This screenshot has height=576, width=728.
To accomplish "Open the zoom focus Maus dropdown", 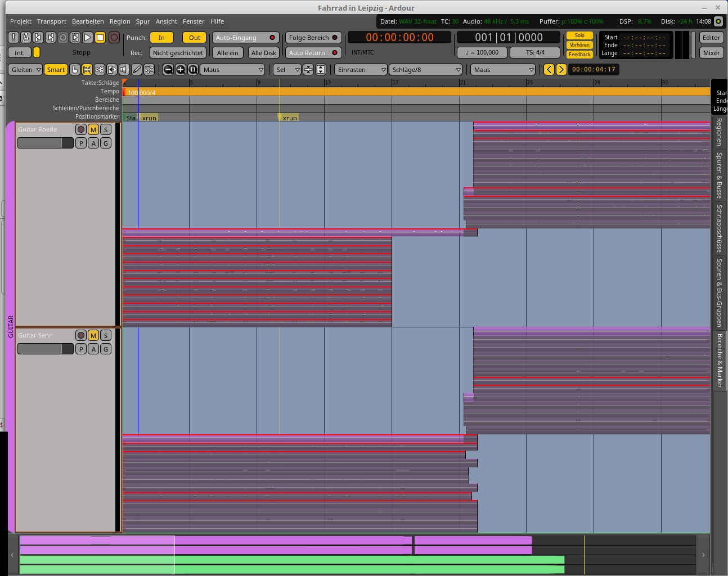I will point(232,70).
